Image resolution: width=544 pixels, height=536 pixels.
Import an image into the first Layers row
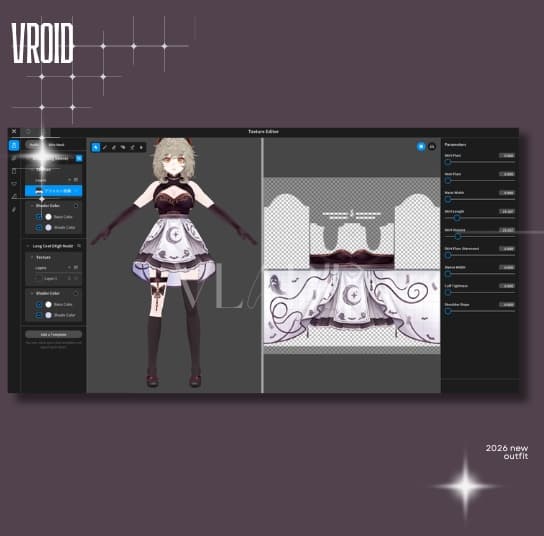click(76, 180)
